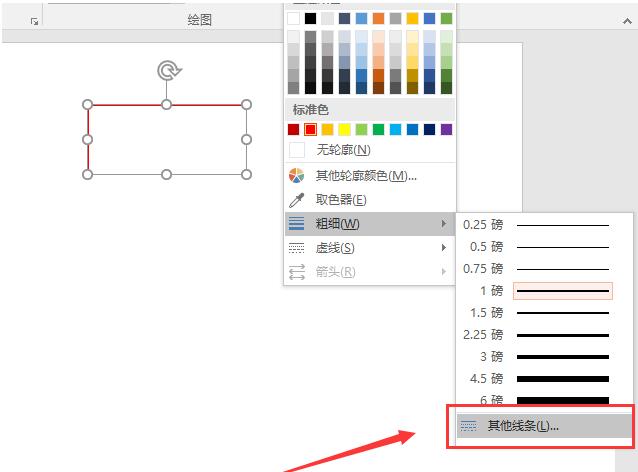Select 取色器(E) eyedropper entry
The image size is (638, 472).
pyautogui.click(x=369, y=200)
